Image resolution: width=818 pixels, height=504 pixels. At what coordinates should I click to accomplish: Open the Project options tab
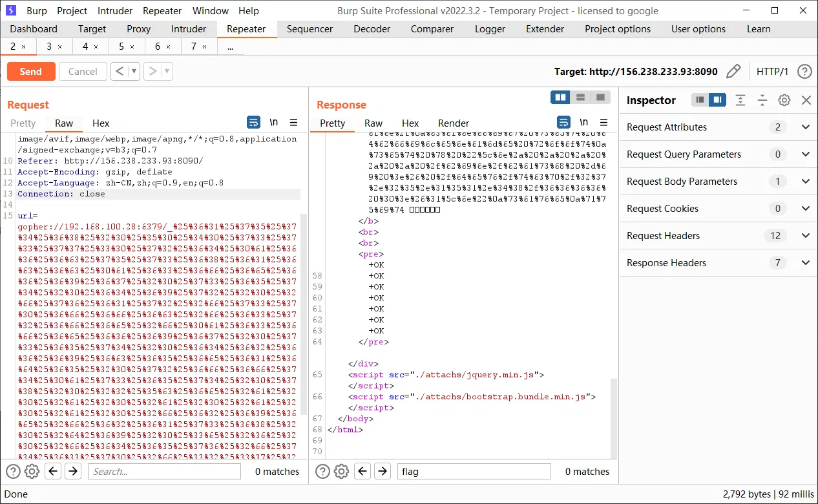[618, 28]
